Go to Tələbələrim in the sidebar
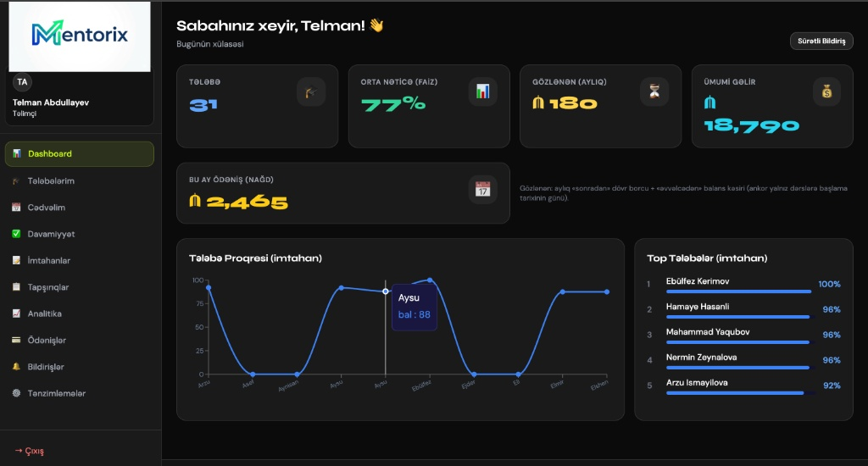Image resolution: width=868 pixels, height=466 pixels. pyautogui.click(x=51, y=181)
